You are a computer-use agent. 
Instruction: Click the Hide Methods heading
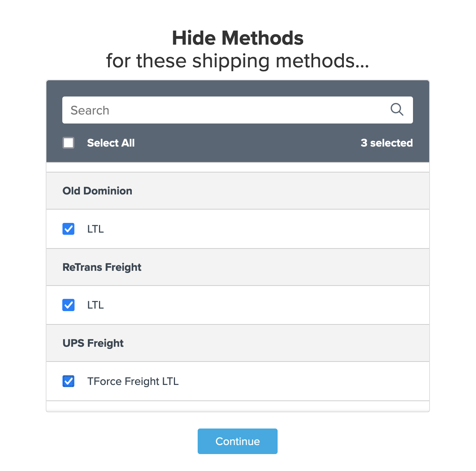coord(238,38)
